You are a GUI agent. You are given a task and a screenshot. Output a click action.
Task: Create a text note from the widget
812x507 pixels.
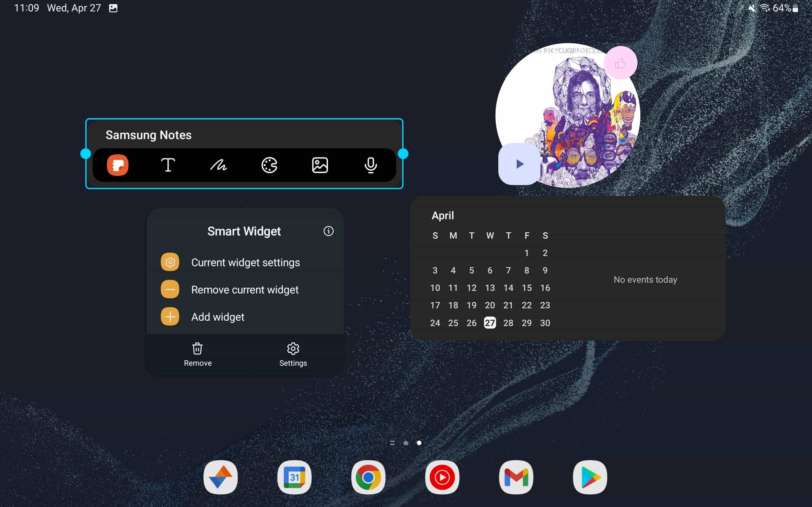pos(168,165)
